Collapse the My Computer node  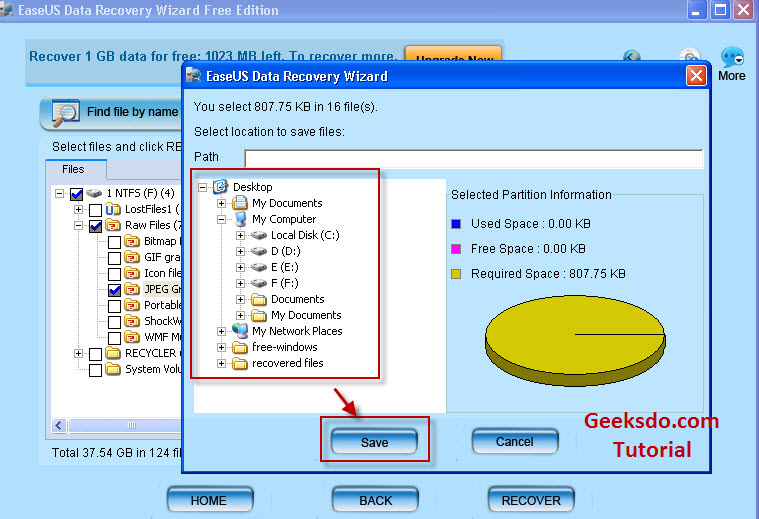click(221, 219)
